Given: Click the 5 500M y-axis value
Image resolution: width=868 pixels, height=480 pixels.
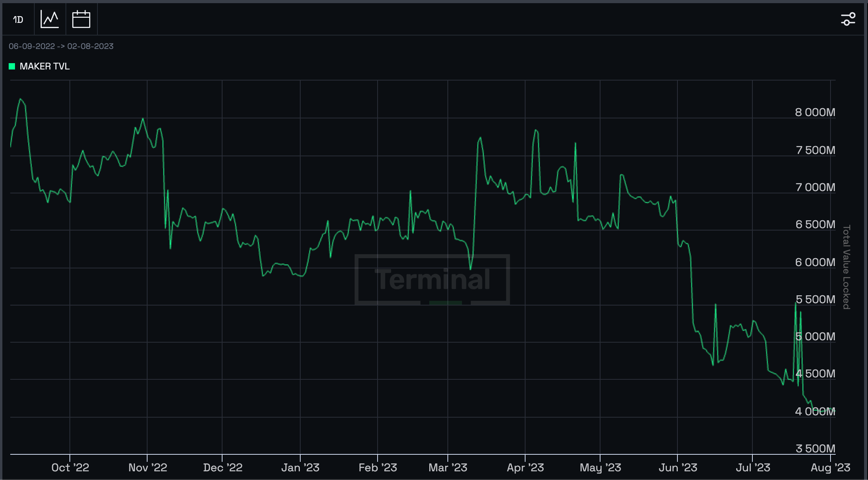Looking at the screenshot, I should [x=815, y=300].
